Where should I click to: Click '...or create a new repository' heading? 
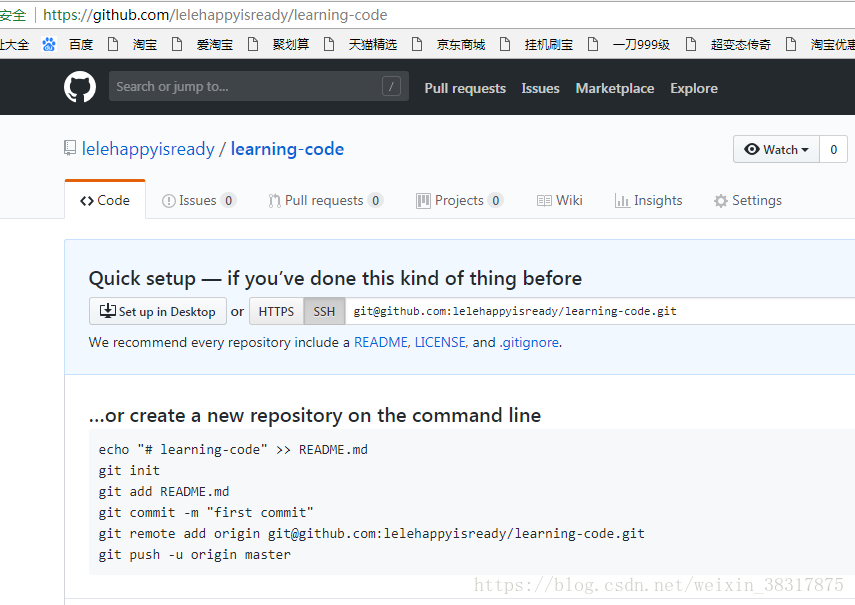coord(315,415)
